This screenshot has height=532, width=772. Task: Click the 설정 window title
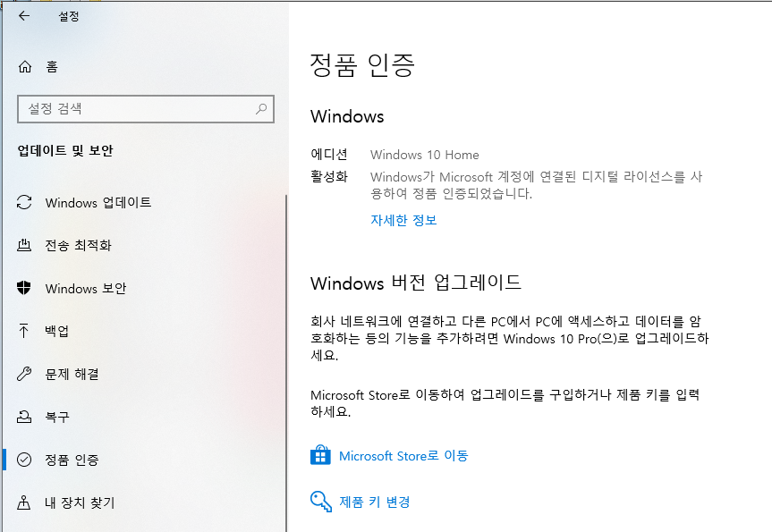tap(69, 16)
